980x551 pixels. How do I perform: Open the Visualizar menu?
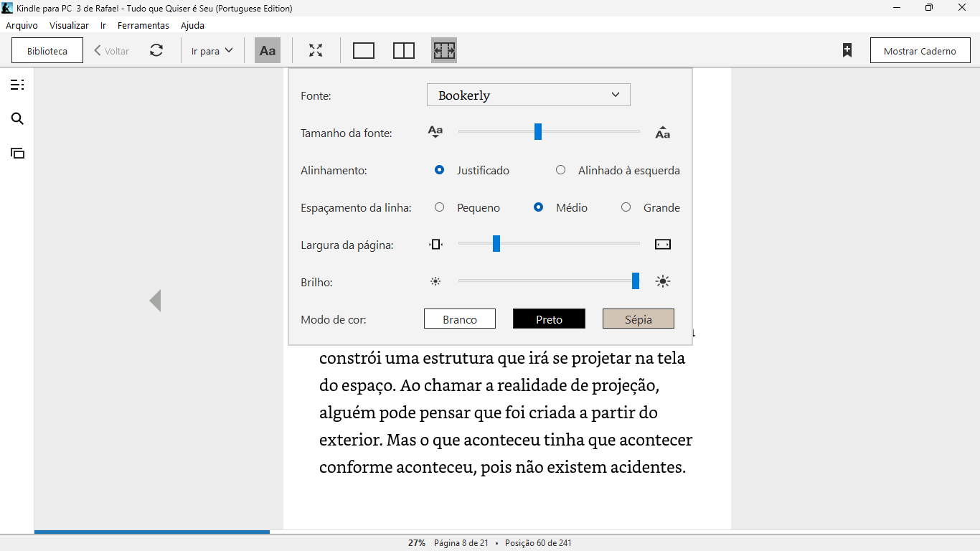(69, 25)
